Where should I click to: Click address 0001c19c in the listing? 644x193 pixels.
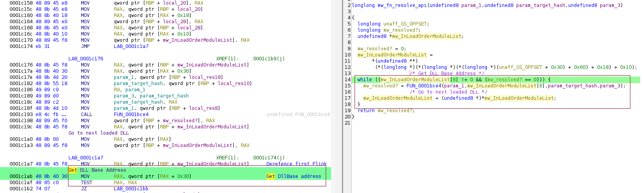(21, 126)
